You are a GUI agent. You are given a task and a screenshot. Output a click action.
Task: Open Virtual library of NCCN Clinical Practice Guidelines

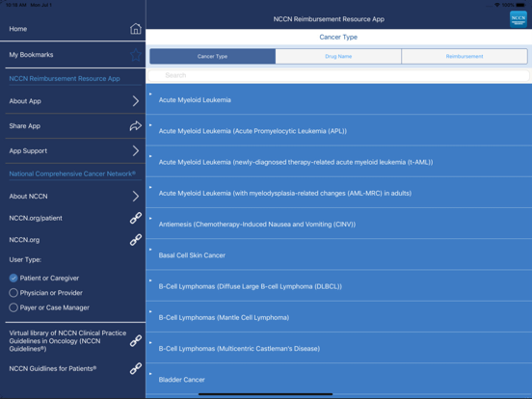(67, 340)
